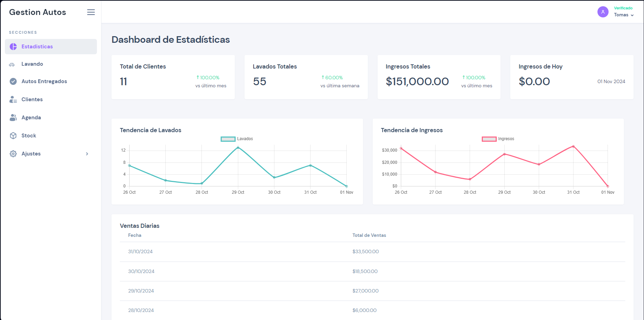Click the 01 Nov 2024 date label
This screenshot has height=320, width=644.
(x=611, y=81)
